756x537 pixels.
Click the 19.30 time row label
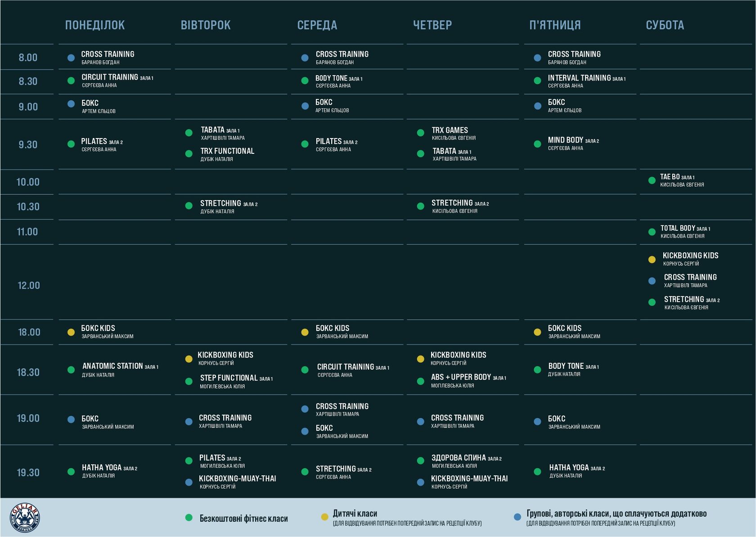[28, 473]
